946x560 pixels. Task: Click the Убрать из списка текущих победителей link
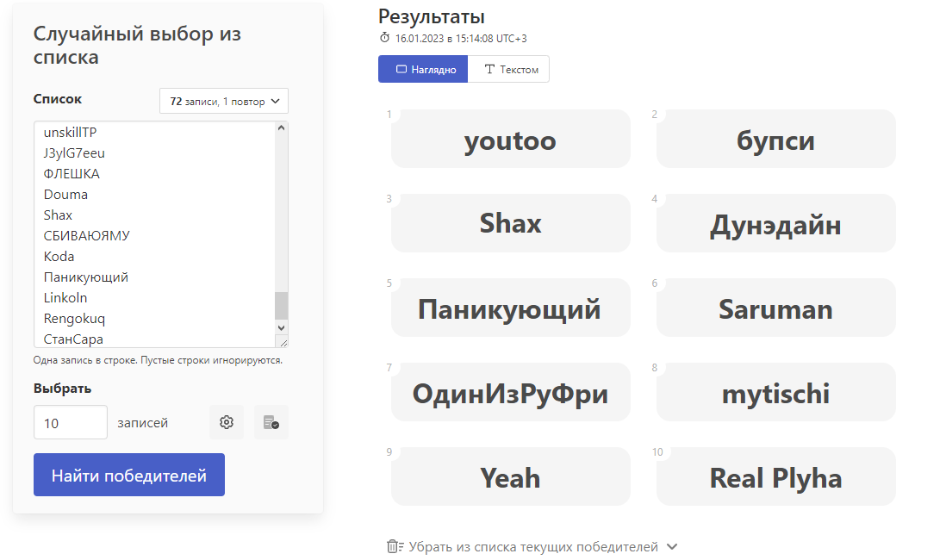(533, 547)
